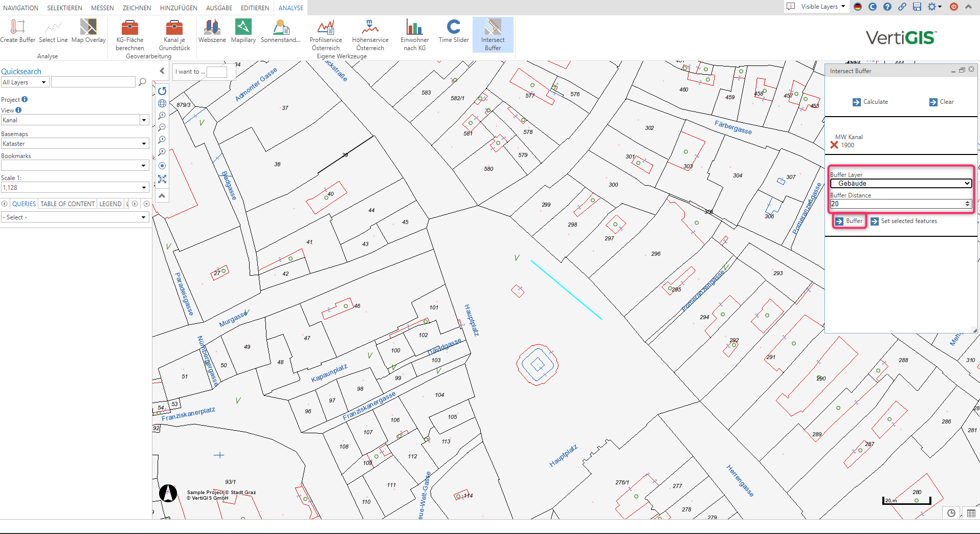Zoom the map to full extent globe

point(162,103)
